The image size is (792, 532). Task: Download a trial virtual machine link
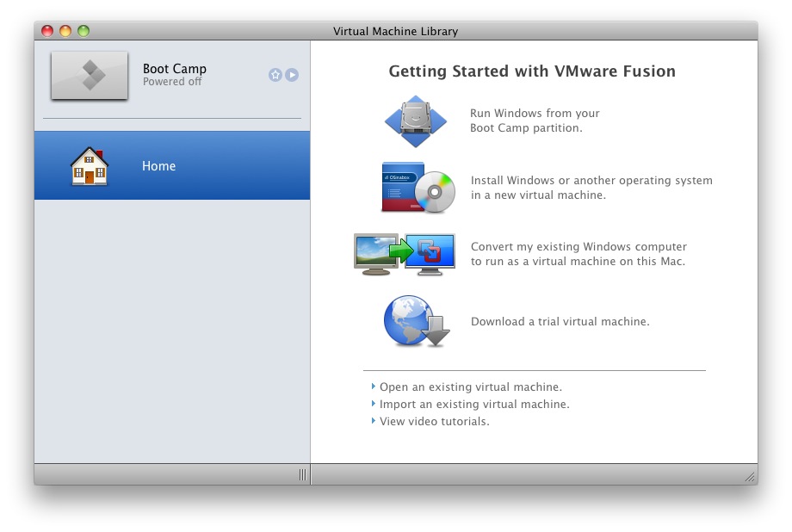(560, 322)
